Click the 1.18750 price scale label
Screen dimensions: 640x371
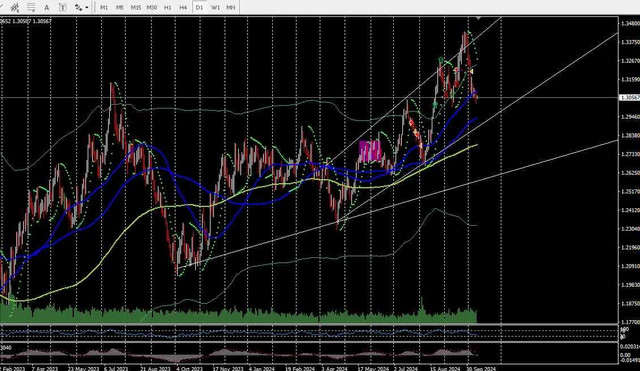click(630, 304)
